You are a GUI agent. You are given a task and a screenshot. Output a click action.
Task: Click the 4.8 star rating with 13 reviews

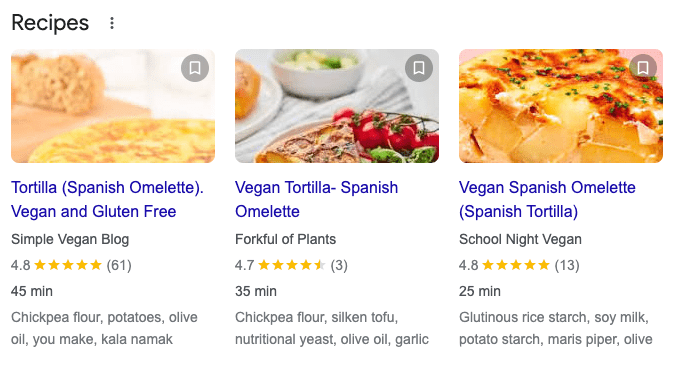tap(519, 265)
